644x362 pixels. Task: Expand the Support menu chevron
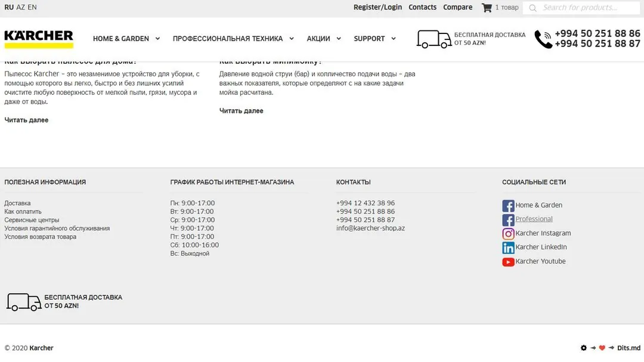394,39
